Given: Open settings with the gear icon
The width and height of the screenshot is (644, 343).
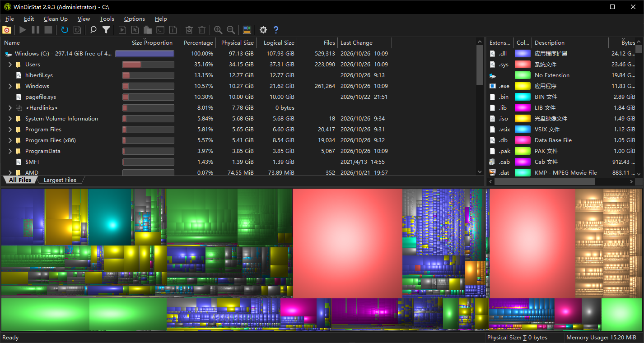Looking at the screenshot, I should (x=263, y=30).
